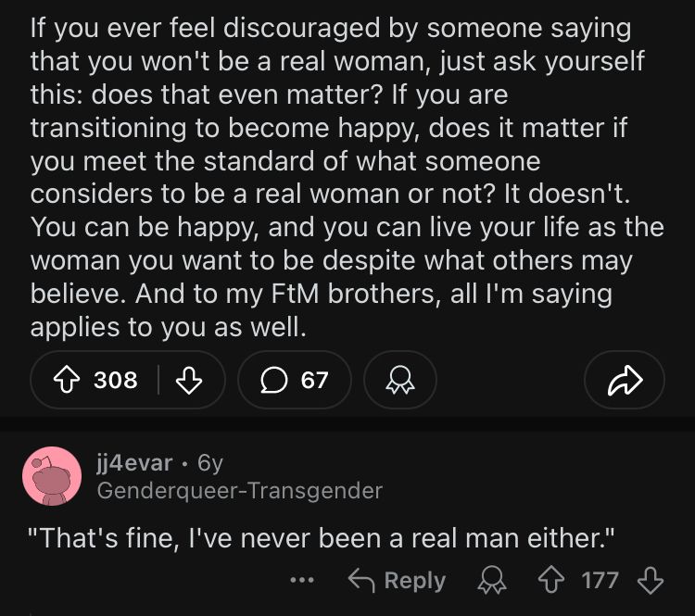Award jj4evar's comment
This screenshot has height=616, width=695.
coord(492,580)
